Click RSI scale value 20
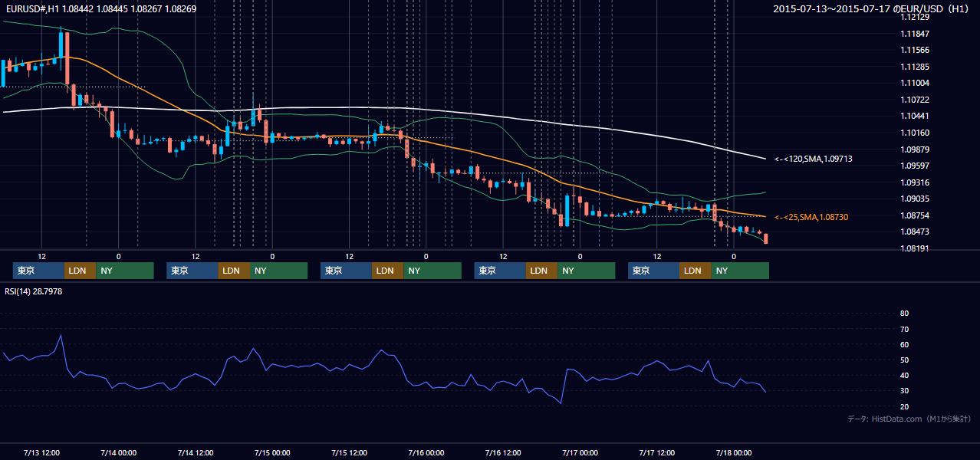The width and height of the screenshot is (980, 460). click(904, 406)
